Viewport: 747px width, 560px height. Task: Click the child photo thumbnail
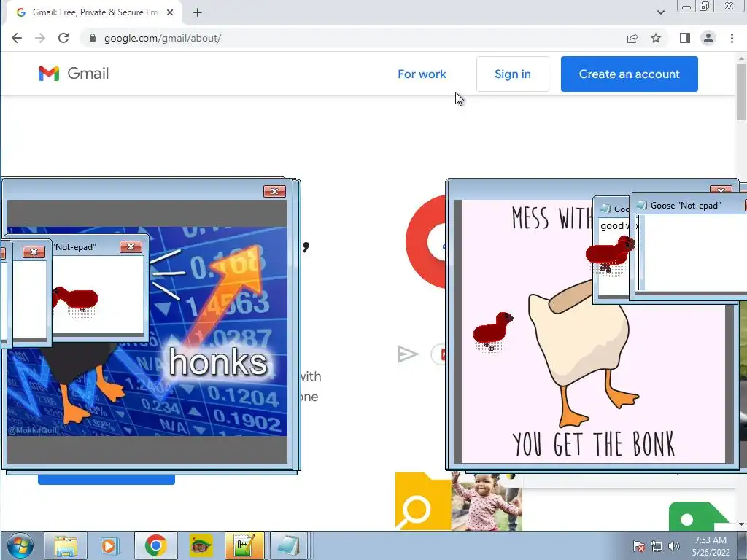pos(487,502)
